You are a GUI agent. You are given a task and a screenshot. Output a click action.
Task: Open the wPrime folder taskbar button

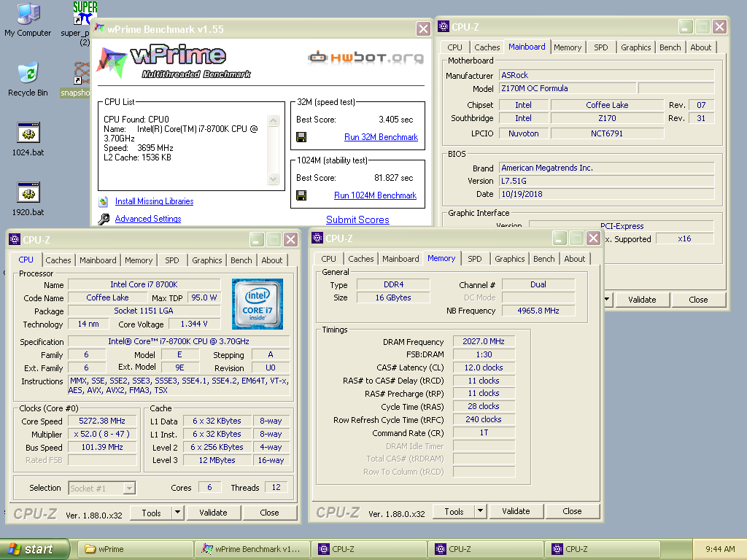134,549
